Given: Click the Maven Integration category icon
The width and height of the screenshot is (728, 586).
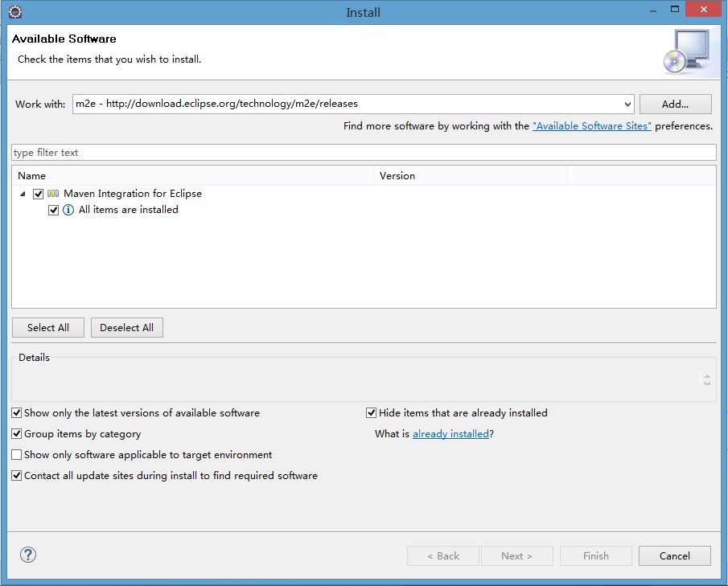Looking at the screenshot, I should (53, 194).
